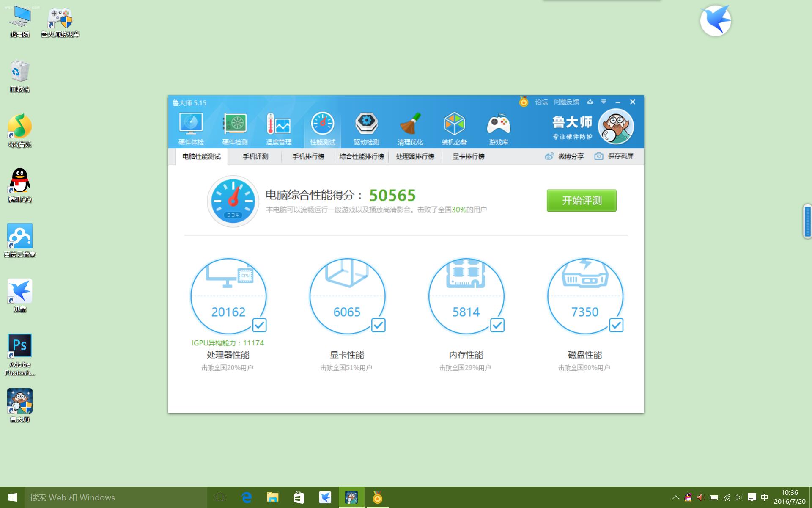Select QQ音乐 desktop shortcut
The width and height of the screenshot is (812, 508).
[x=20, y=131]
